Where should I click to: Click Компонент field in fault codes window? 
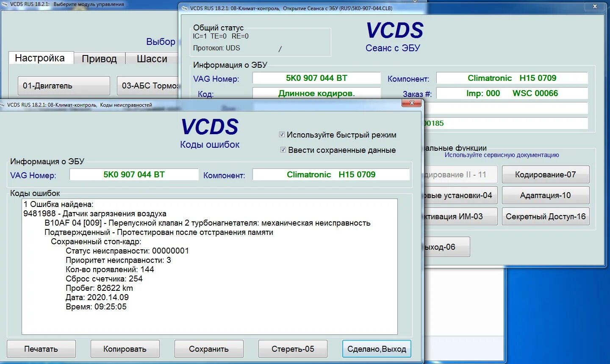point(331,174)
